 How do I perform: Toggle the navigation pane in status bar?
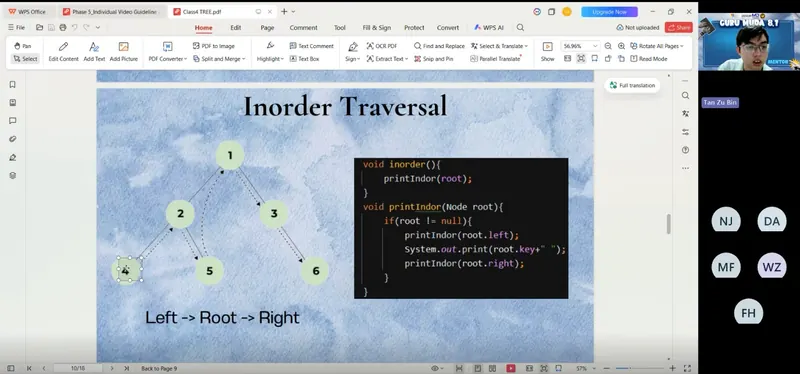[x=10, y=368]
